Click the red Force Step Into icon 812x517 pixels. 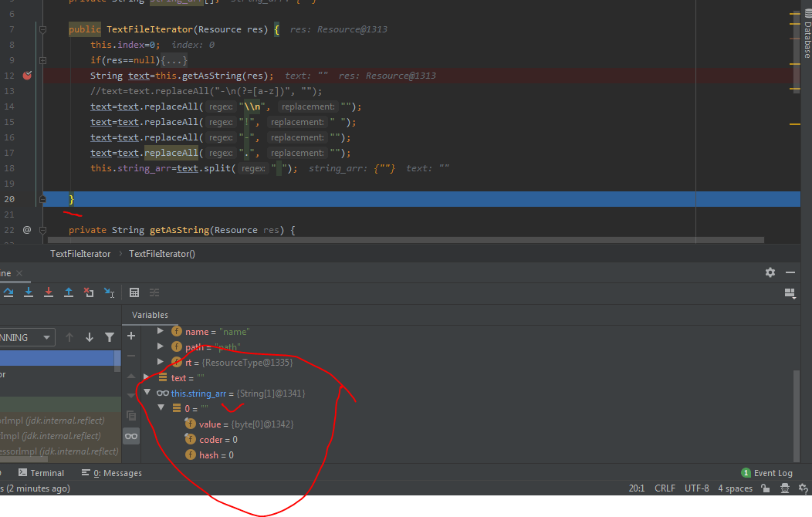pyautogui.click(x=48, y=292)
